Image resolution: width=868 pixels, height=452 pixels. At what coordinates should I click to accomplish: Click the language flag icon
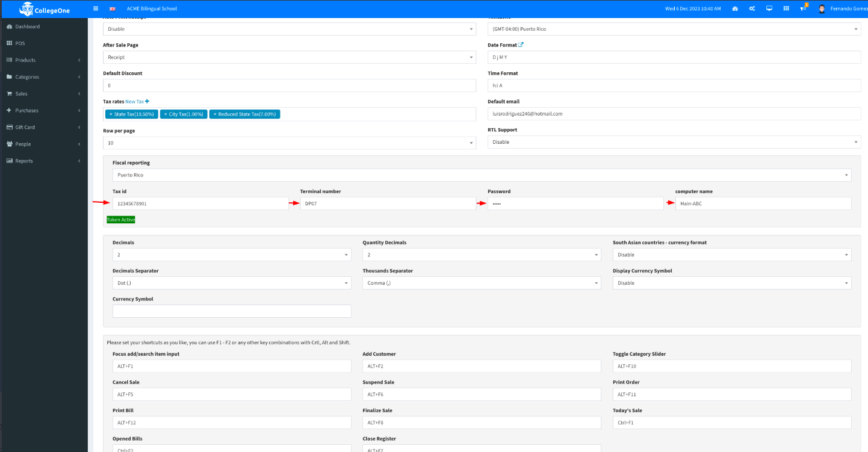(113, 9)
